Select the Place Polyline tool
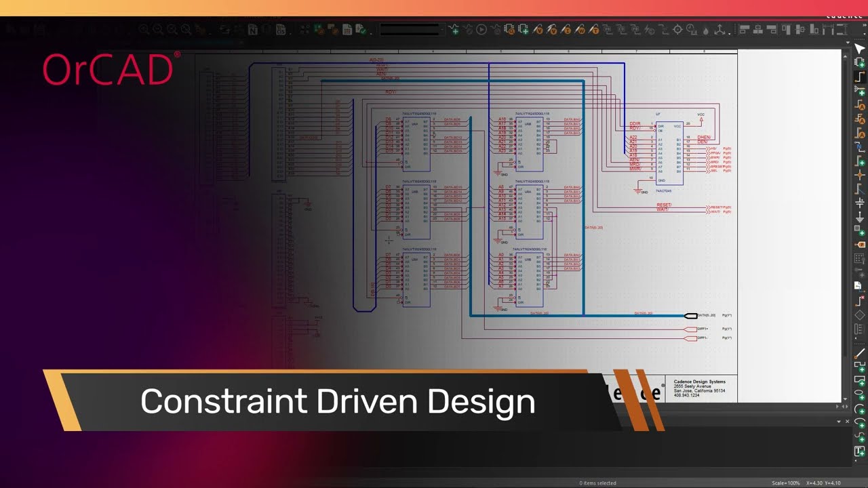The image size is (868, 488). point(860,365)
